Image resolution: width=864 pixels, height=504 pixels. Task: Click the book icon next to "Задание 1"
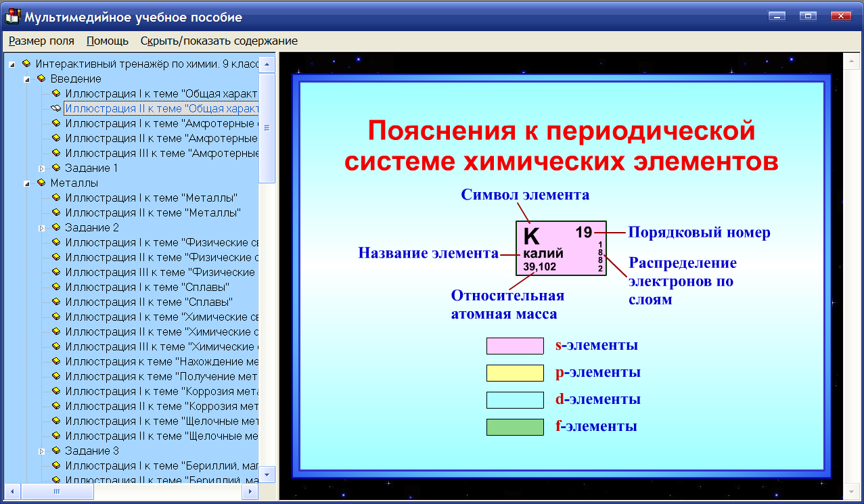coord(55,167)
